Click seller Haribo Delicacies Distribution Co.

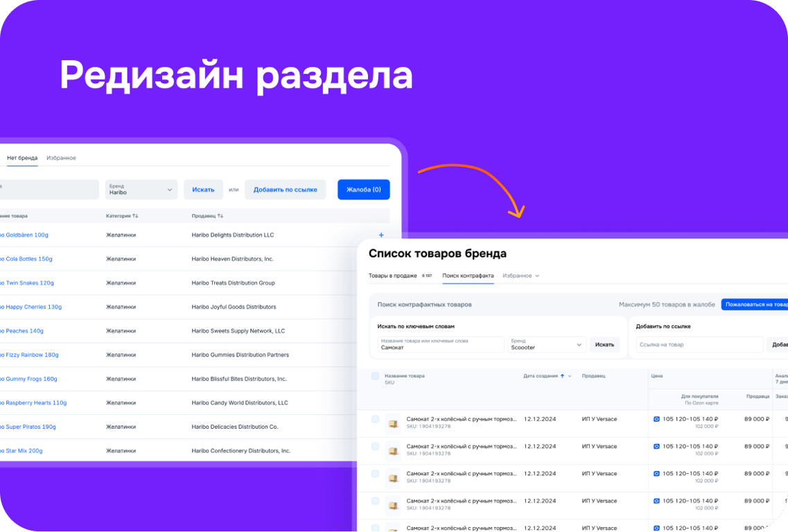click(x=235, y=427)
